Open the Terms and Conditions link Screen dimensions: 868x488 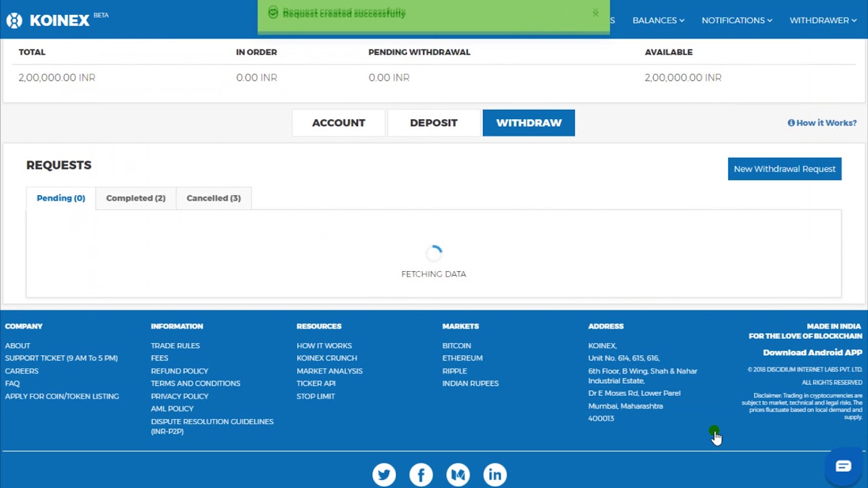pos(195,383)
